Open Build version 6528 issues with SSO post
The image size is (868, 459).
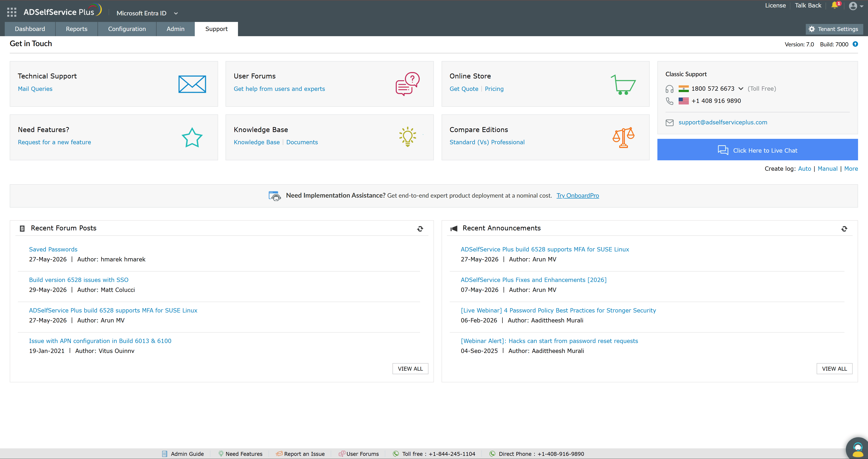coord(78,280)
